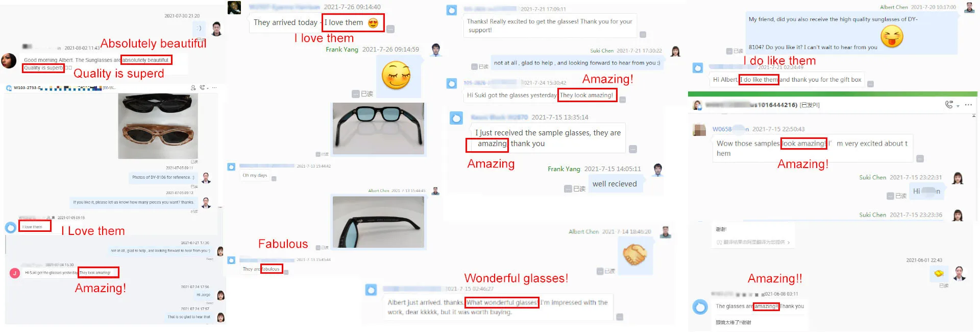Click the blushing smiley emoji from Frank Yang
Viewport: 980px width, 332px height.
[x=396, y=75]
